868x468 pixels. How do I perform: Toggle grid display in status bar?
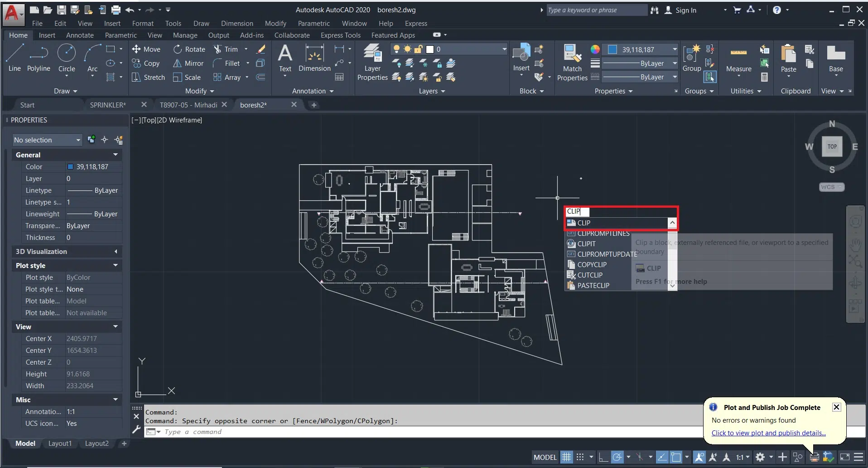point(566,457)
